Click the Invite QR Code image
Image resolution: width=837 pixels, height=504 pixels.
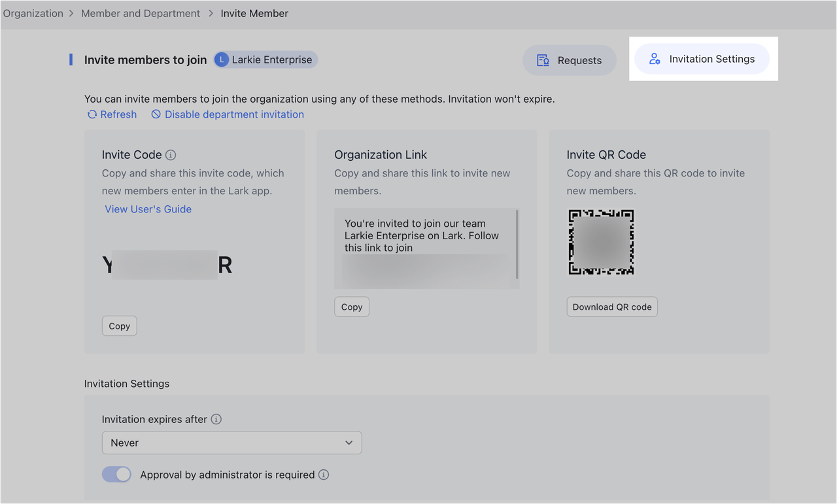click(x=600, y=242)
